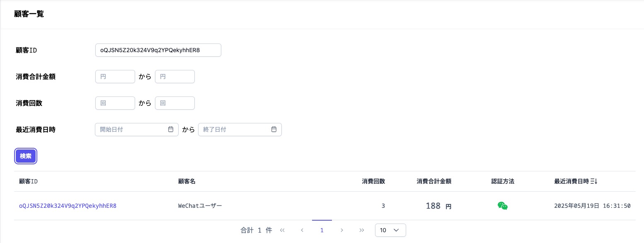The width and height of the screenshot is (644, 243).
Task: Click the minimum 消費回数 count field
Action: point(115,103)
